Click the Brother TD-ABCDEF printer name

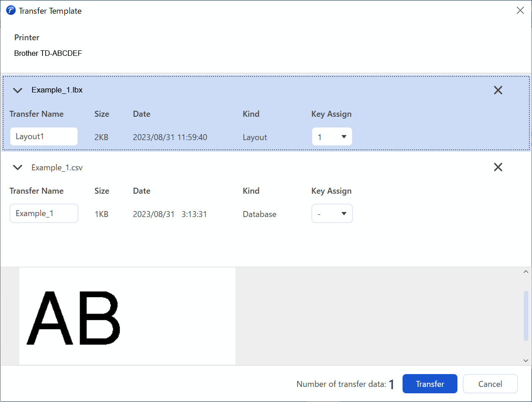tap(48, 53)
